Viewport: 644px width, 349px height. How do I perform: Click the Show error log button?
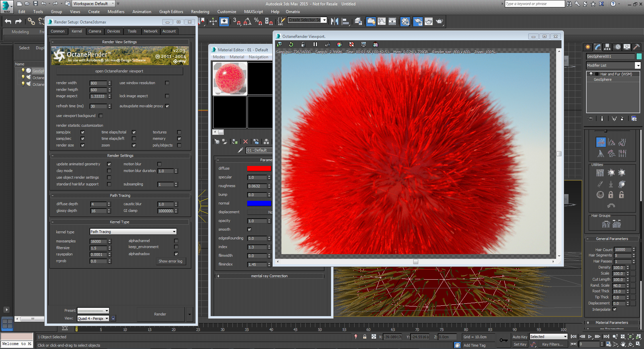click(170, 261)
